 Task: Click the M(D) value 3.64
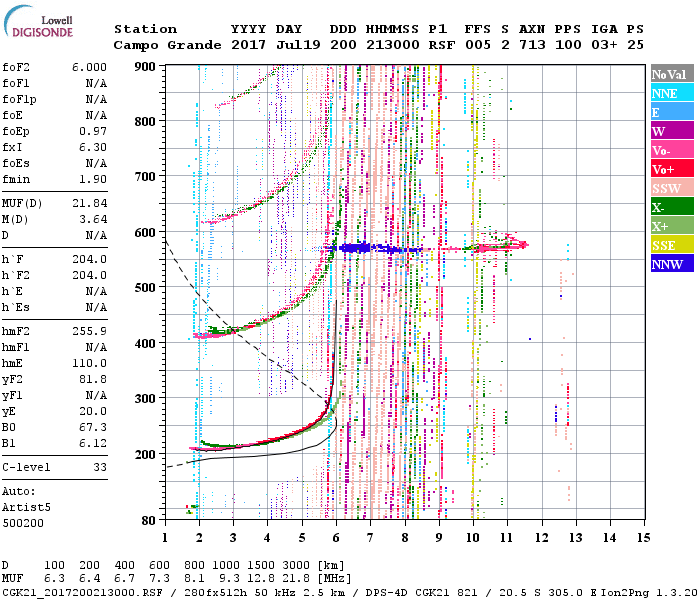pyautogui.click(x=93, y=219)
